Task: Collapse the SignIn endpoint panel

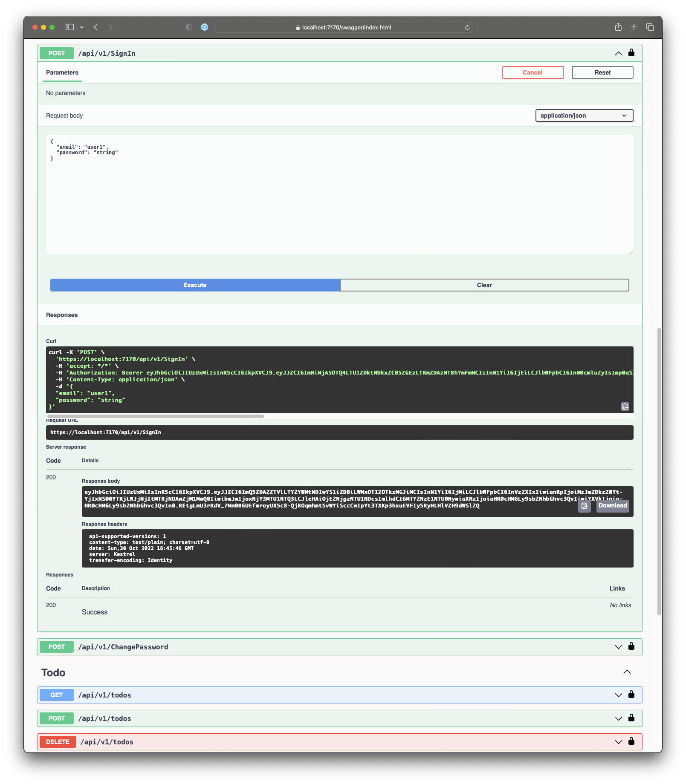Action: [x=618, y=53]
